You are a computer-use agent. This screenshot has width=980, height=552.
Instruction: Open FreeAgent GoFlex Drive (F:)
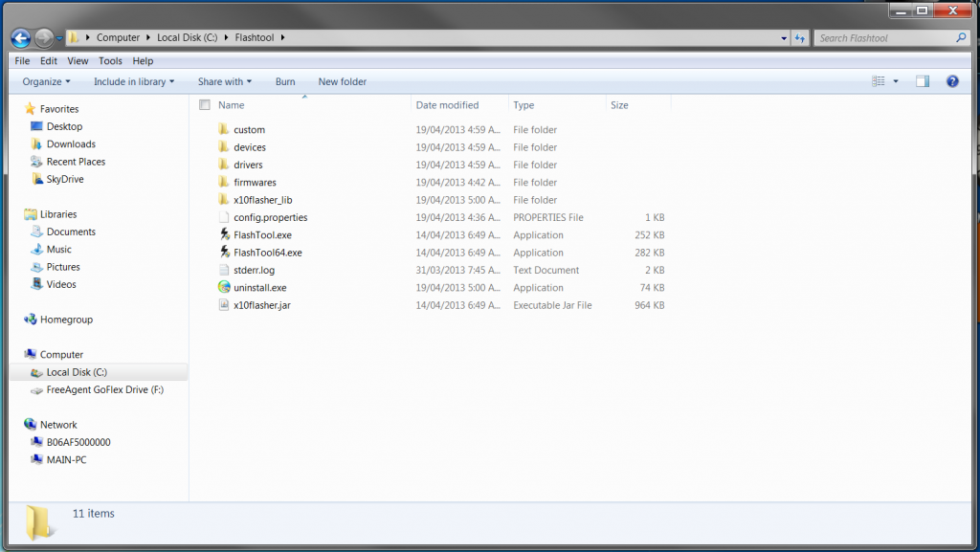(x=105, y=389)
